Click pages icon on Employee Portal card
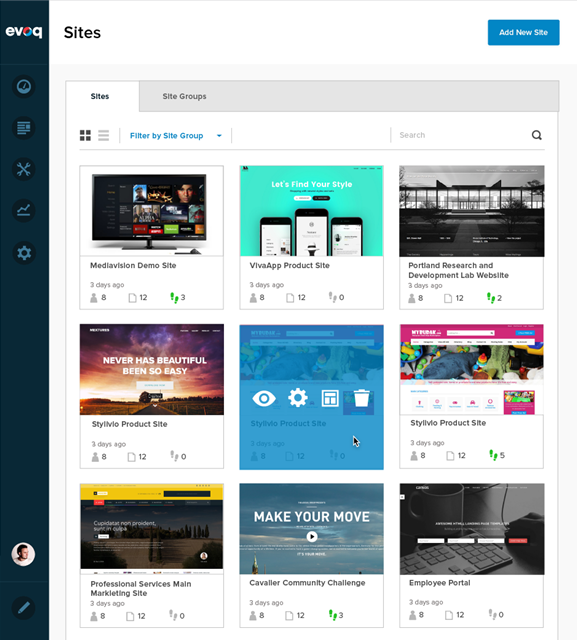 point(448,615)
